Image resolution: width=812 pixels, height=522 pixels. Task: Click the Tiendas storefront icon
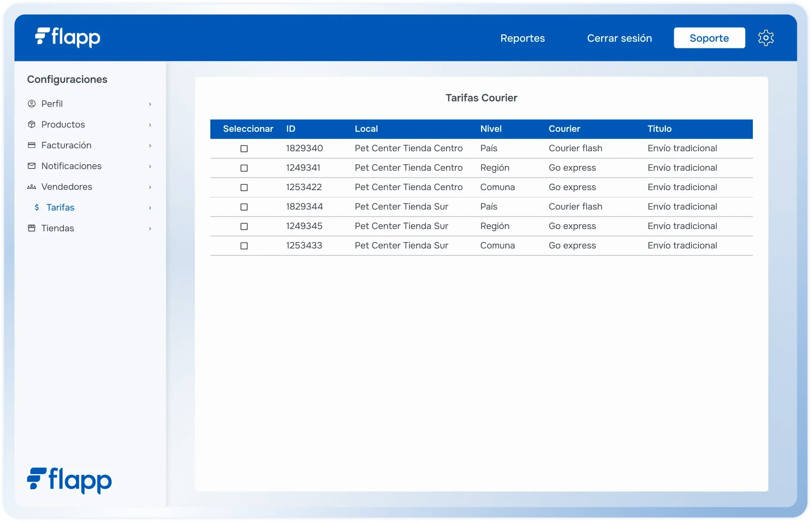(32, 228)
